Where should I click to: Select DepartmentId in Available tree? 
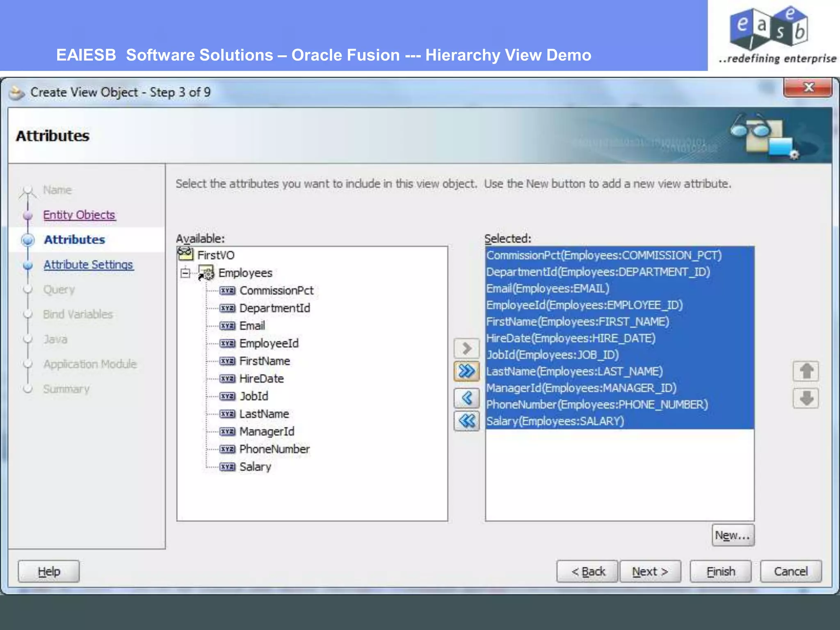[x=275, y=308]
